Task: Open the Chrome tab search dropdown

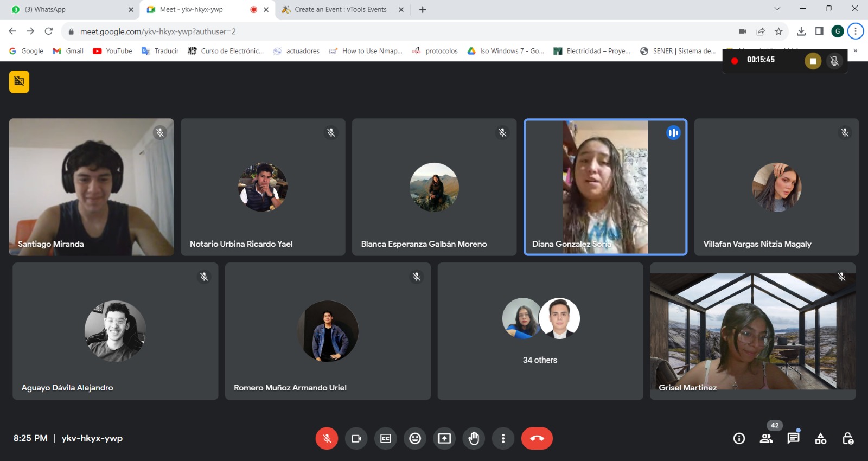Action: pos(777,9)
